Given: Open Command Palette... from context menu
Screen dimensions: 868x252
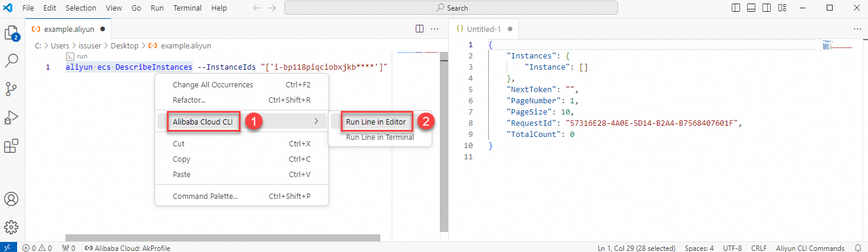Looking at the screenshot, I should (242, 196).
